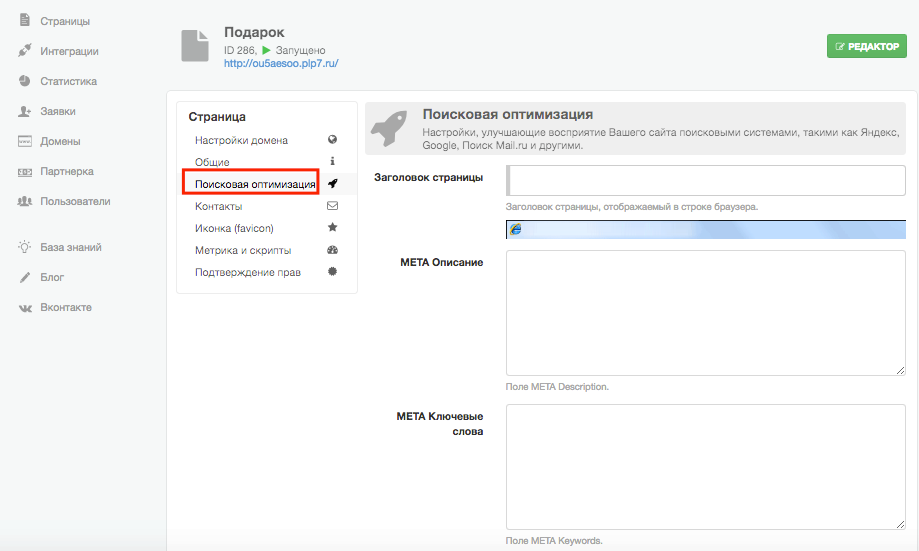919x551 pixels.
Task: Click the globe icon beside Настройки домена
Action: (x=333, y=140)
